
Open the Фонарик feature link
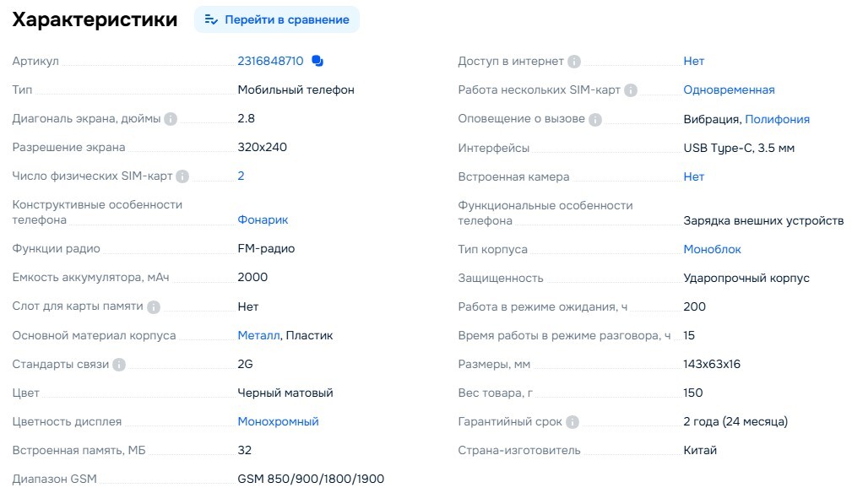(x=263, y=219)
